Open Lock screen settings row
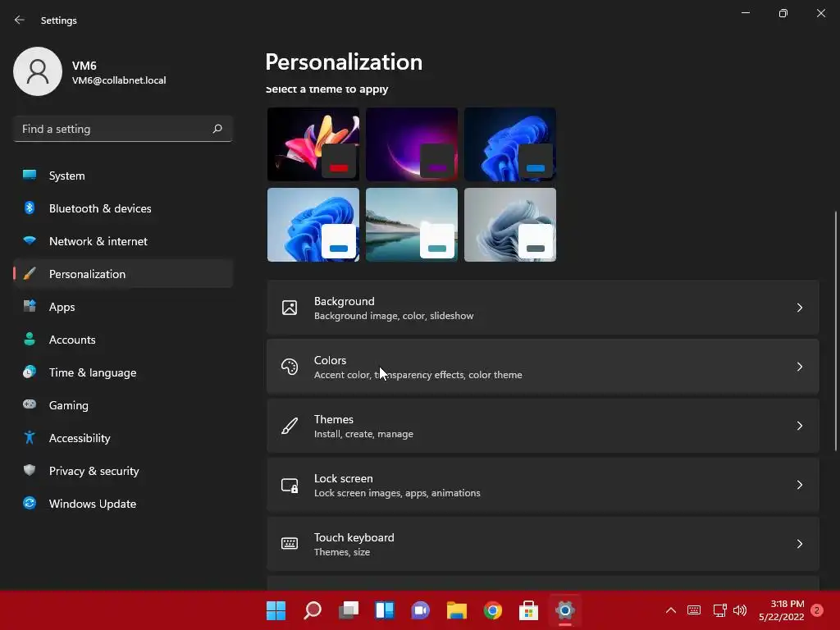Viewport: 840px width, 630px height. pos(543,485)
